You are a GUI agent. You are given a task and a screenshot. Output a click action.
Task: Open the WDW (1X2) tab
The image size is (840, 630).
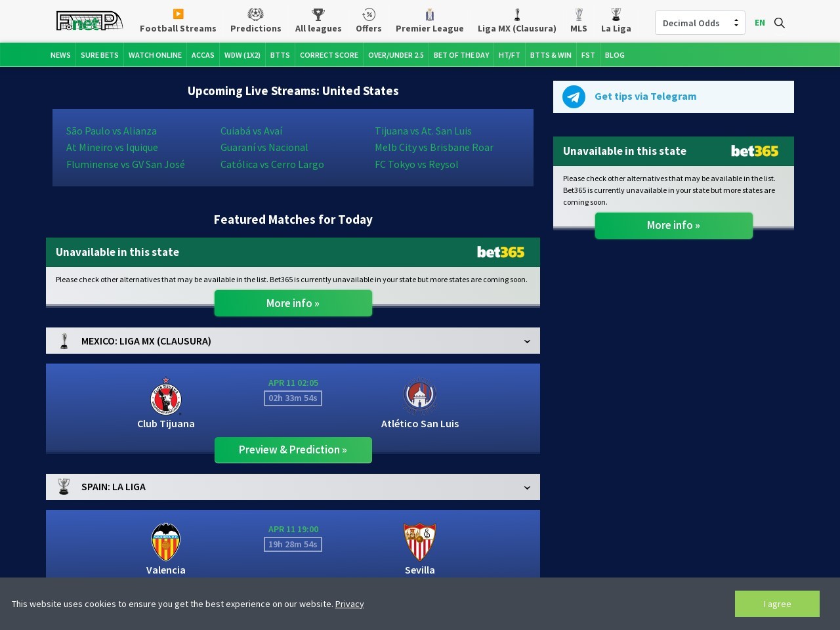[x=242, y=55]
